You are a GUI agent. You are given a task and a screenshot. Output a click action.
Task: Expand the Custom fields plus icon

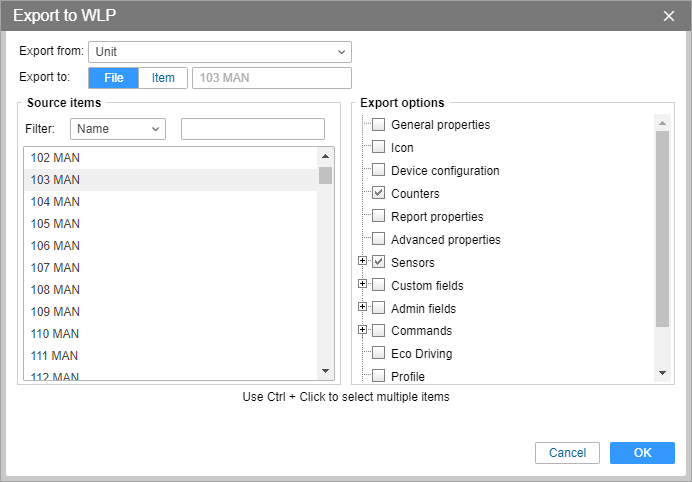362,284
